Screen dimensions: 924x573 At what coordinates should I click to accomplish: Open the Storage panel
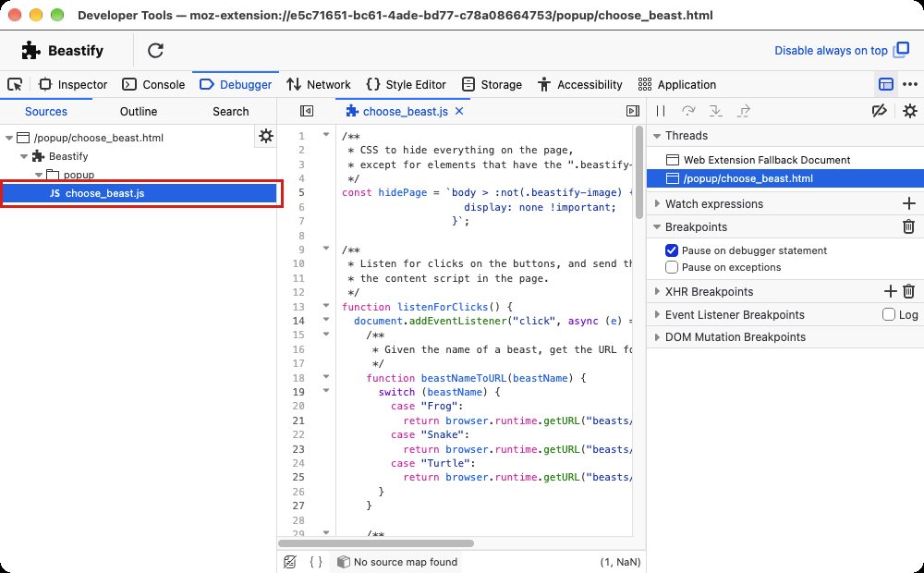point(492,84)
